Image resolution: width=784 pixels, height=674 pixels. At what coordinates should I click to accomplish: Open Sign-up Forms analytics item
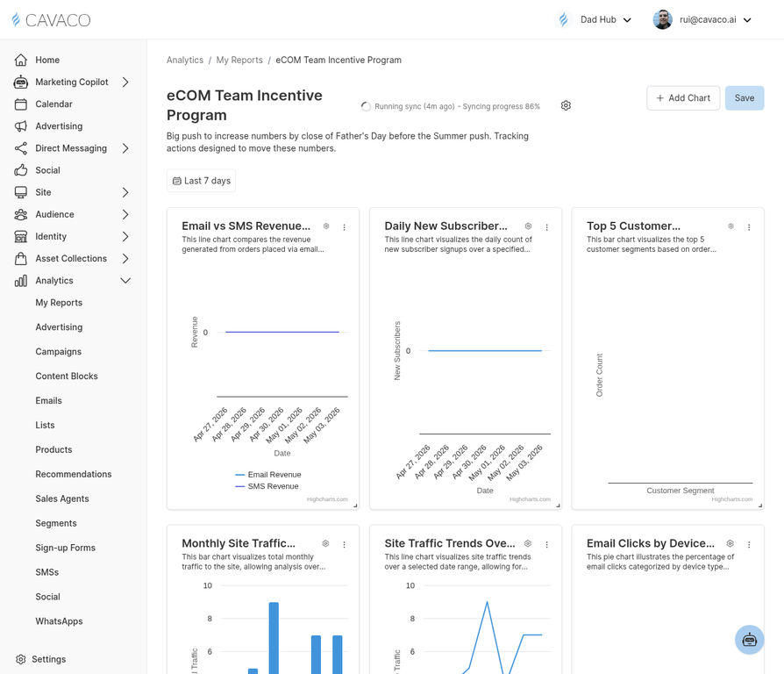click(66, 548)
